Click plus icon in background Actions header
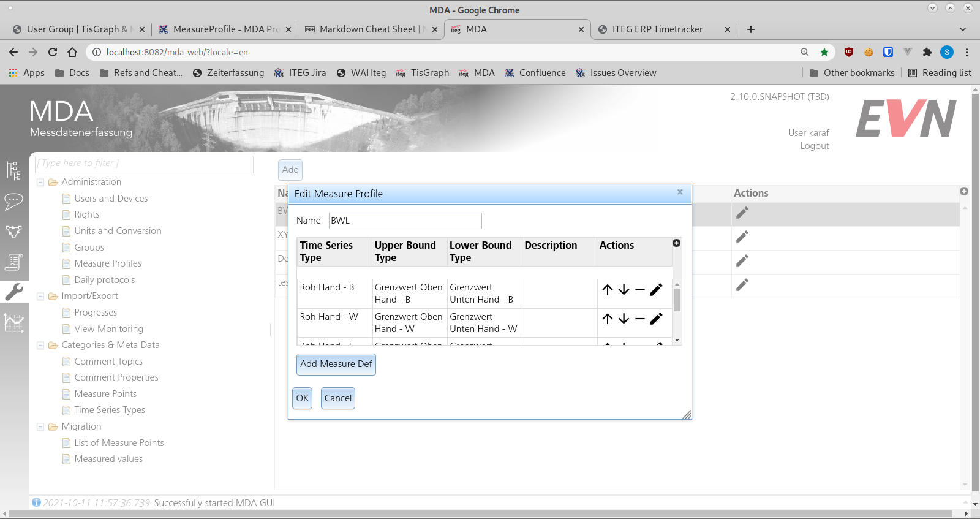This screenshot has width=980, height=519. click(x=964, y=191)
